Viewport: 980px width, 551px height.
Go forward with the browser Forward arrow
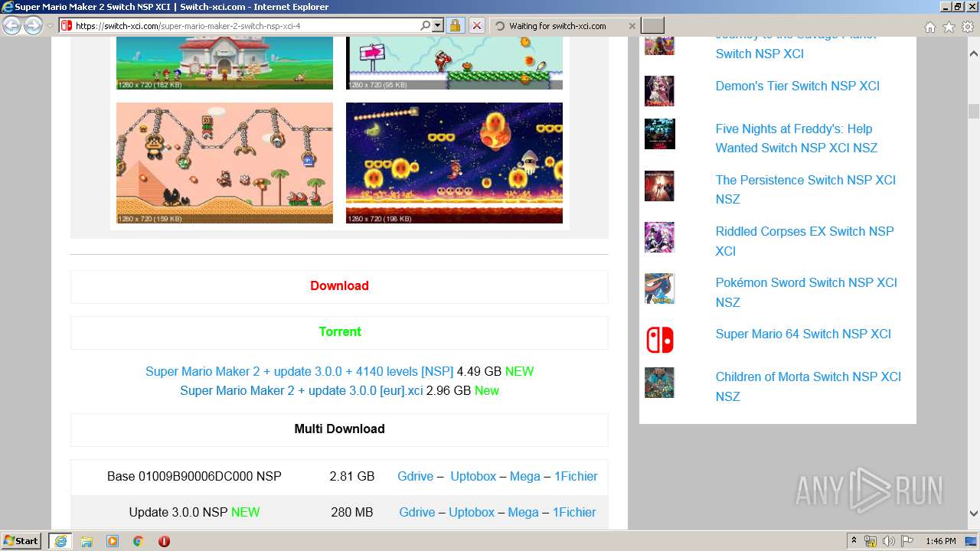click(33, 26)
